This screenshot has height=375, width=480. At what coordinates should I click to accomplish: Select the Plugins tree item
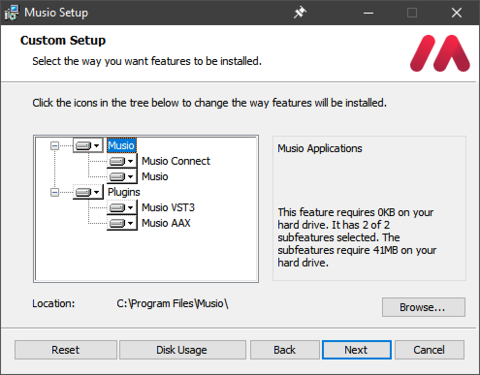coord(124,192)
